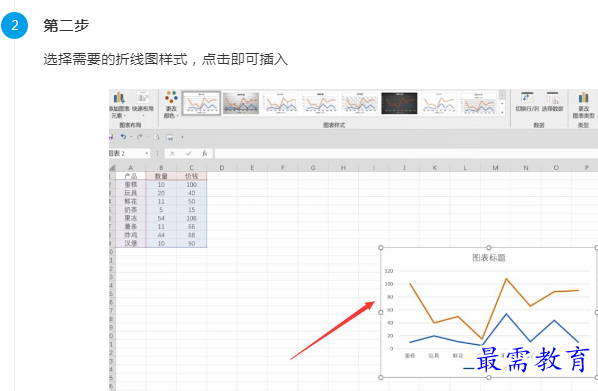Click the print preview icon in quick access toolbar
Screen dimensions: 598x391
(x=156, y=137)
